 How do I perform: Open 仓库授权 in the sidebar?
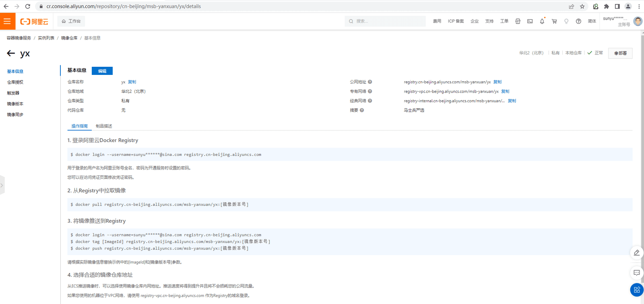point(15,82)
